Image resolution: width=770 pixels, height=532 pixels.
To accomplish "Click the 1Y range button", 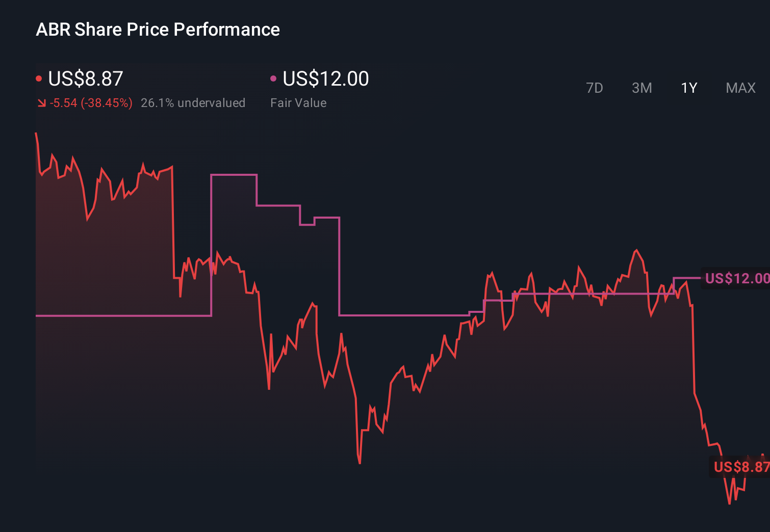I will pyautogui.click(x=688, y=88).
